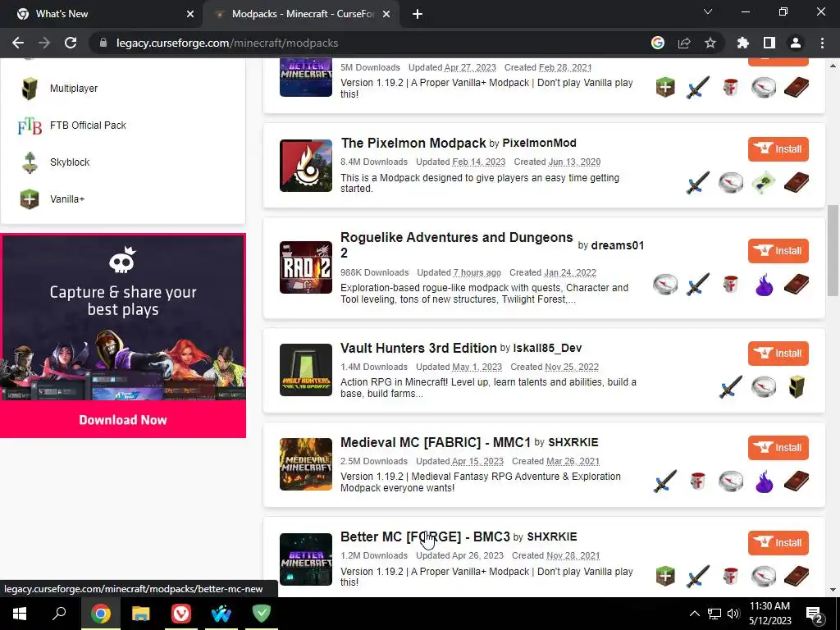Open Vivaldi browser from the taskbar

(x=181, y=614)
